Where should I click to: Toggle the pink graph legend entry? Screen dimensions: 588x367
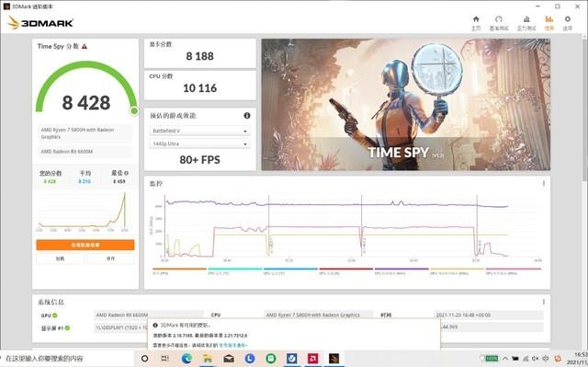tap(513, 271)
